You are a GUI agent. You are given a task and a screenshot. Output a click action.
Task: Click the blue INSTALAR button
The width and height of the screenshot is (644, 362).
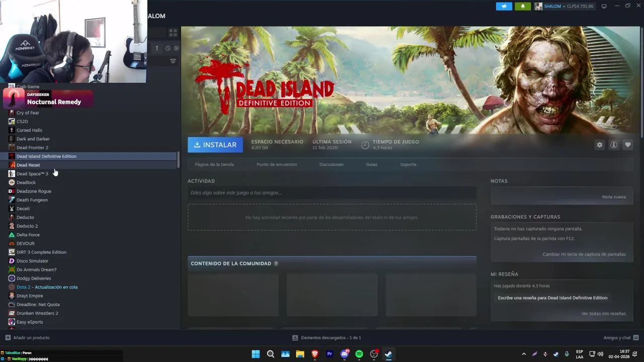[x=215, y=145]
